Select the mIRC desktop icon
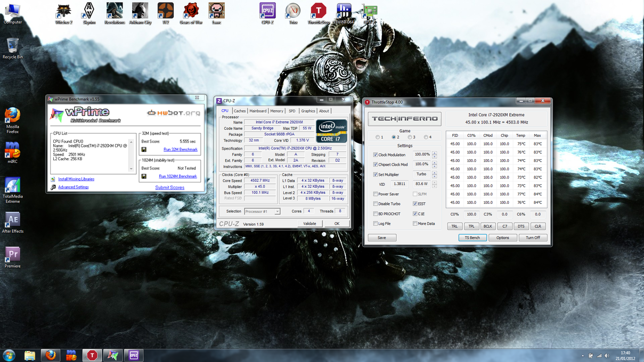 (12, 151)
